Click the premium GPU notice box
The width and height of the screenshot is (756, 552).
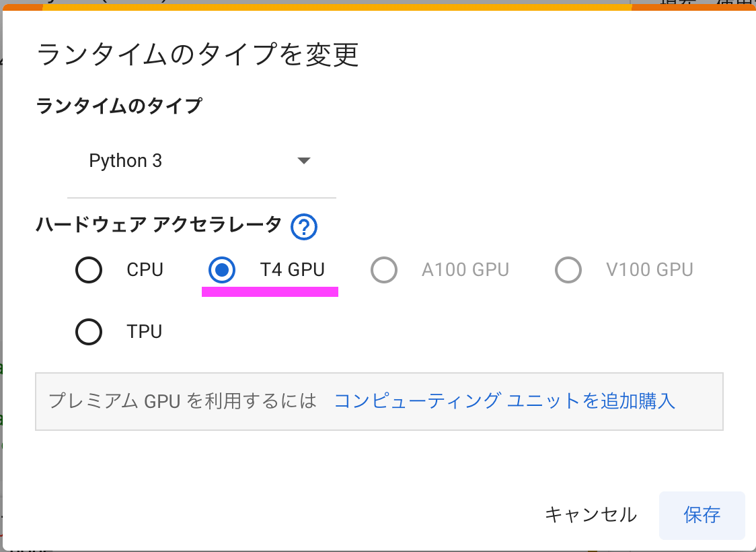379,401
